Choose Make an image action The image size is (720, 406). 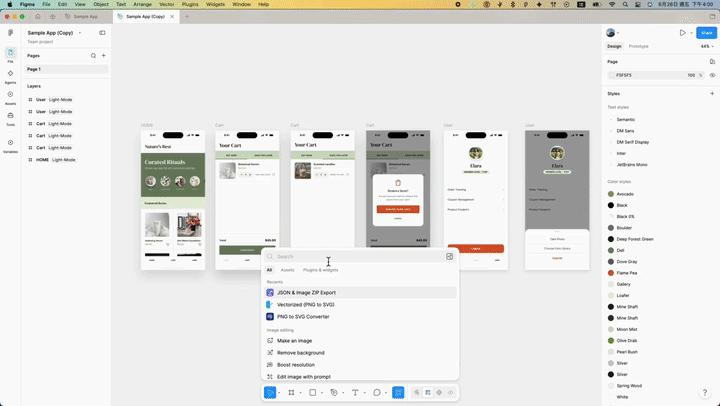point(360,341)
